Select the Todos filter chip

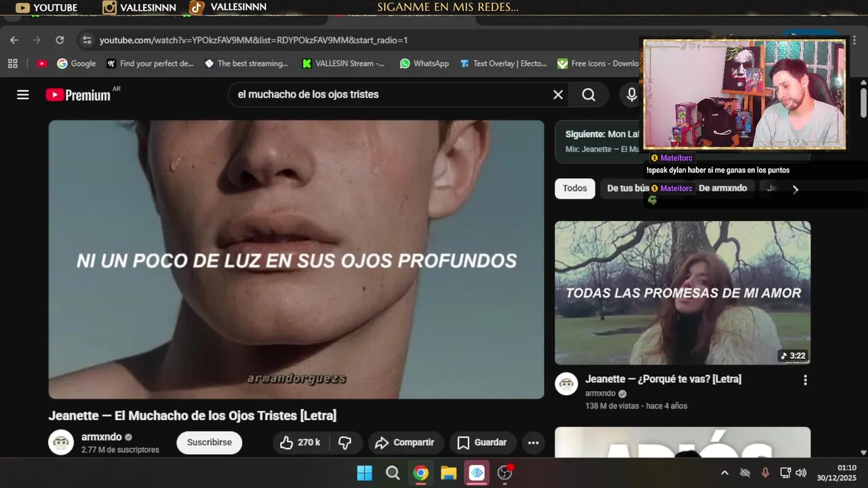[x=575, y=188]
